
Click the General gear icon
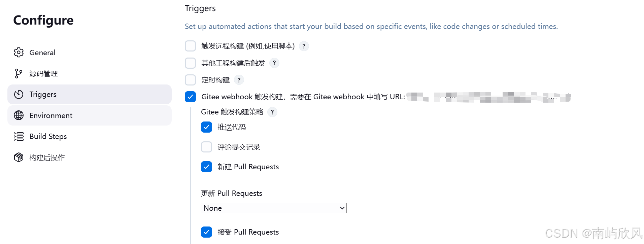point(19,53)
